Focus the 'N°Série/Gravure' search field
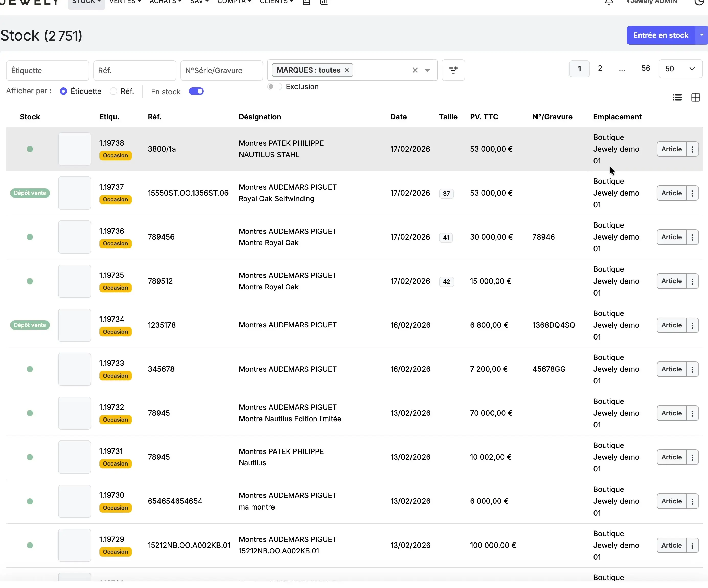This screenshot has width=708, height=588. [222, 71]
